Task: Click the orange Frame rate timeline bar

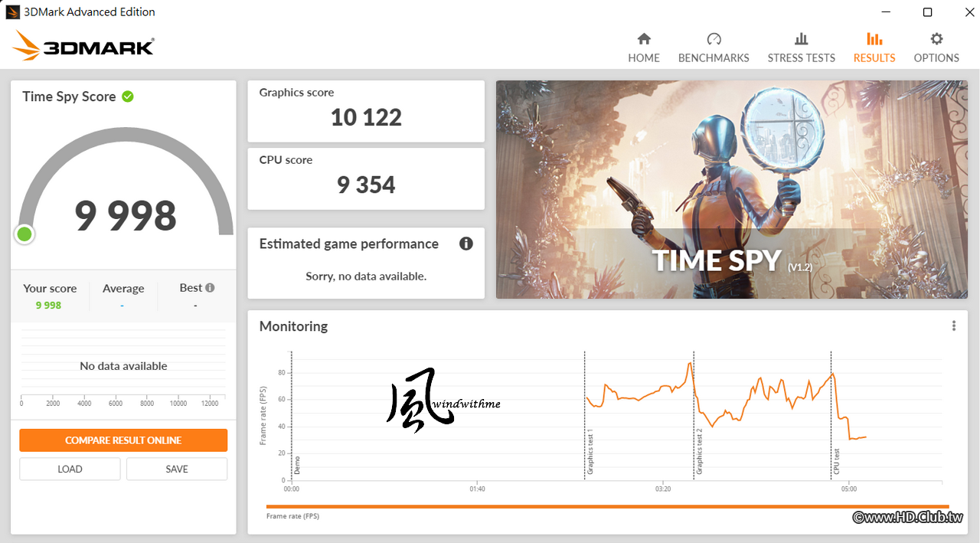Action: click(x=607, y=506)
